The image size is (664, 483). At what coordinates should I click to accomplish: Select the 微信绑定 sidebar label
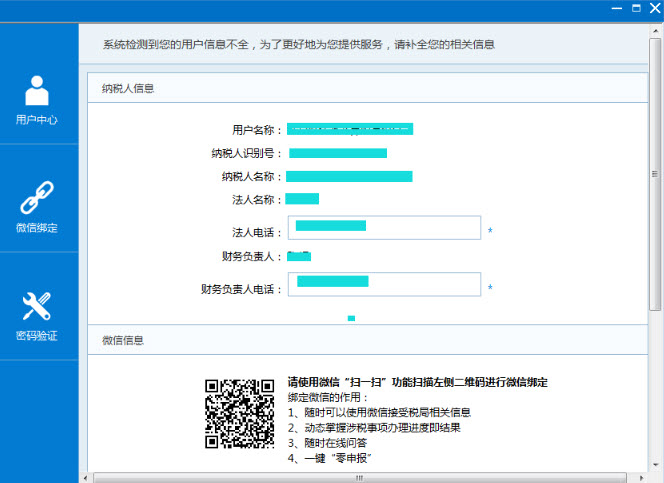tap(37, 228)
